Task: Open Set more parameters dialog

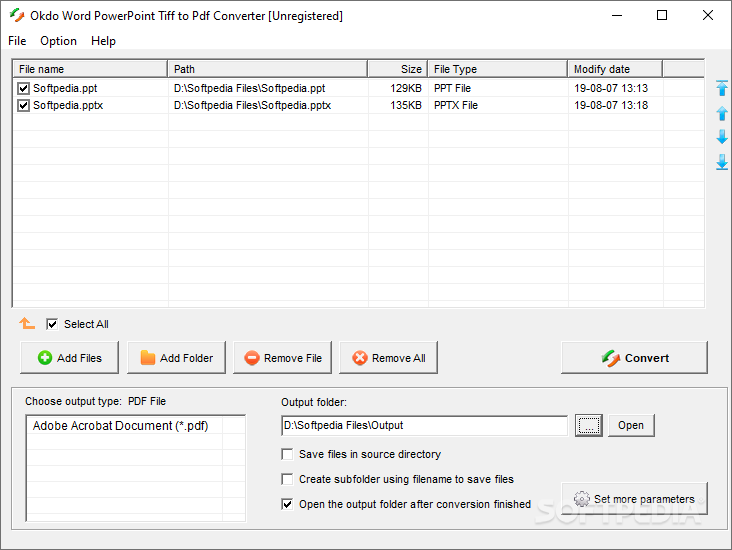Action: coord(634,499)
